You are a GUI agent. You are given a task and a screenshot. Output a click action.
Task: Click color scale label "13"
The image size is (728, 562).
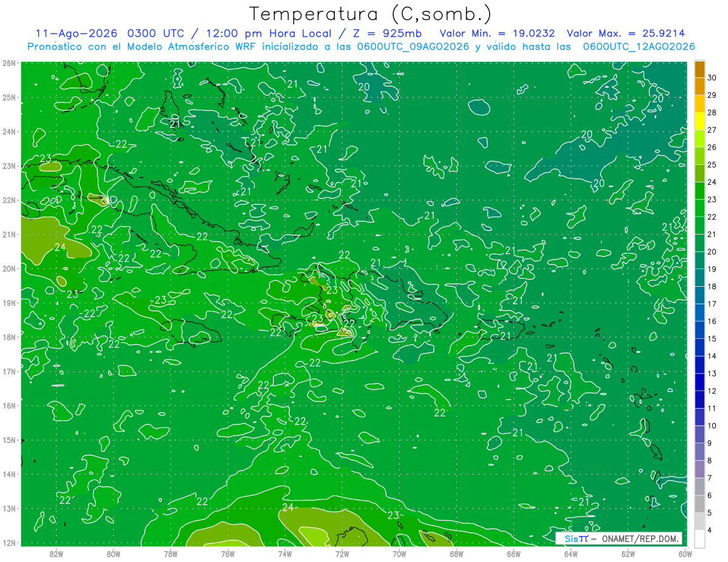click(x=712, y=373)
